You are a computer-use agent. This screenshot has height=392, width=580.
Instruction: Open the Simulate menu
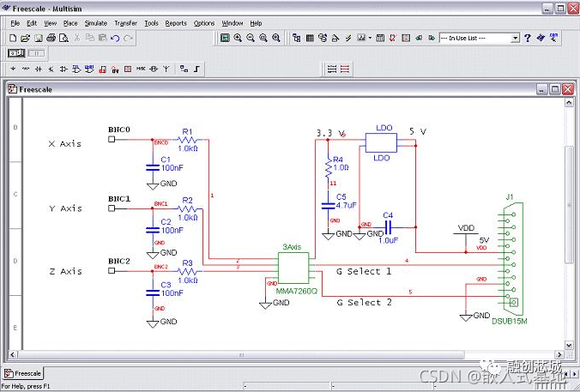[x=96, y=23]
